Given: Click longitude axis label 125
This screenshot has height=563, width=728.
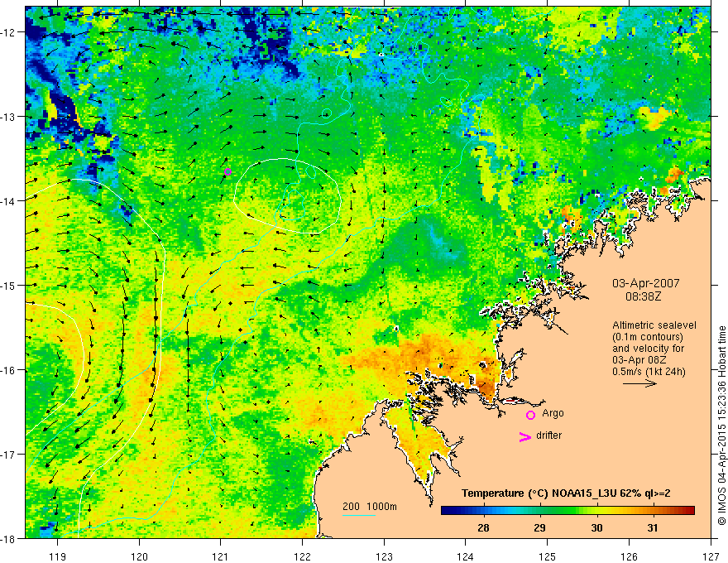Looking at the screenshot, I should (548, 556).
